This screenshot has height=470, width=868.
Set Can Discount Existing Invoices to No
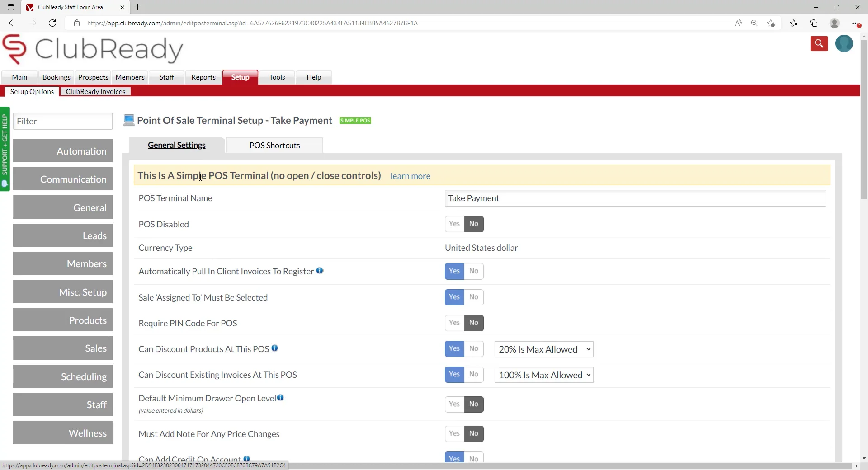pyautogui.click(x=474, y=374)
